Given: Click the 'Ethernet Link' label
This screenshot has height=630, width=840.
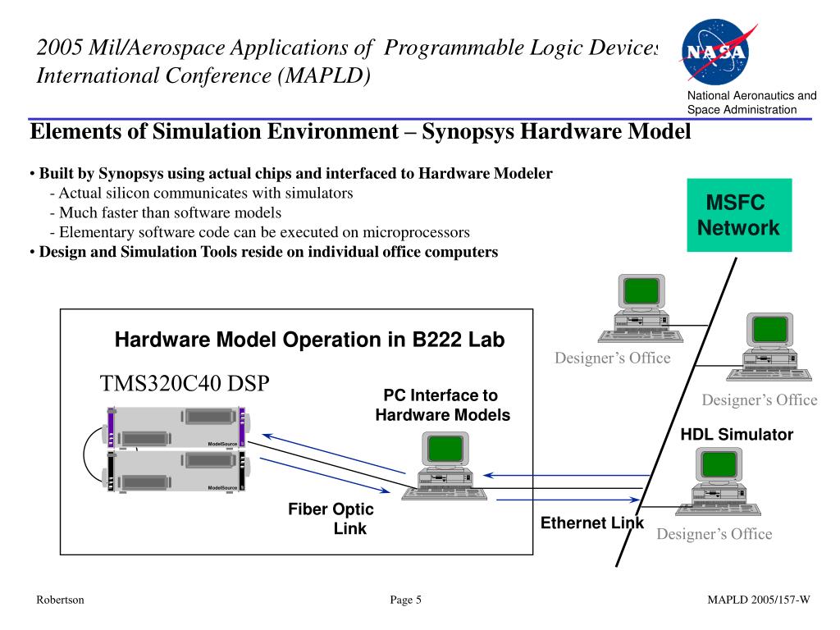Looking at the screenshot, I should (x=592, y=523).
